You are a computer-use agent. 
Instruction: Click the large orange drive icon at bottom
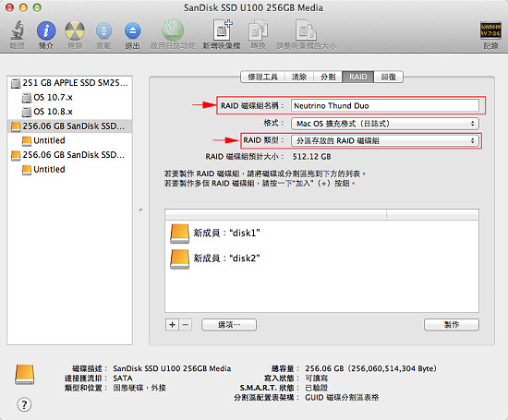(x=25, y=375)
